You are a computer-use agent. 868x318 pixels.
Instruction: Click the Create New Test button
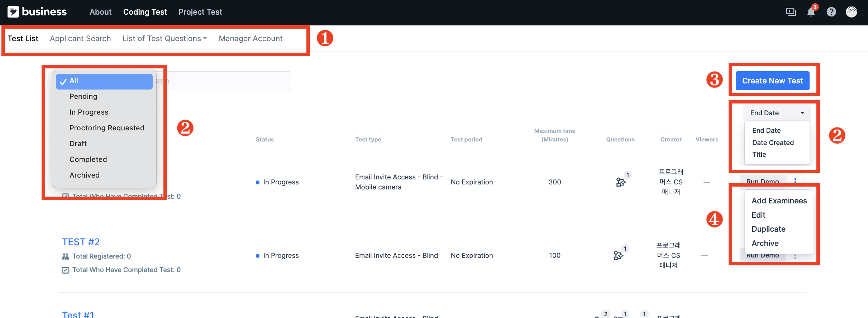772,81
